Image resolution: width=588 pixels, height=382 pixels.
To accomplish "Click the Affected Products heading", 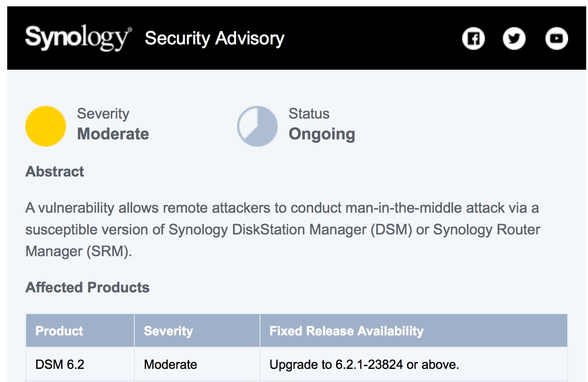I will pyautogui.click(x=87, y=287).
